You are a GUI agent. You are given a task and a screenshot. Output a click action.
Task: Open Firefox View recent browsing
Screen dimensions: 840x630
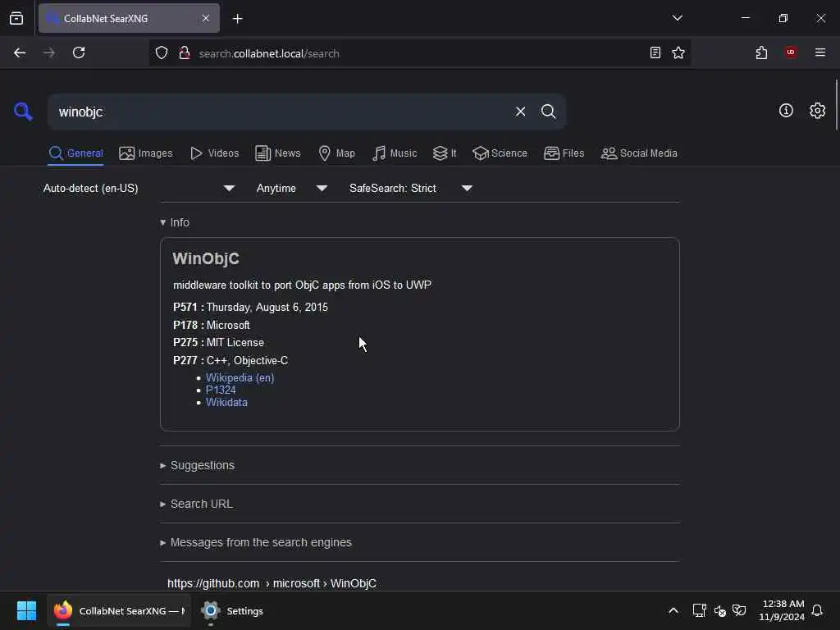(x=16, y=18)
